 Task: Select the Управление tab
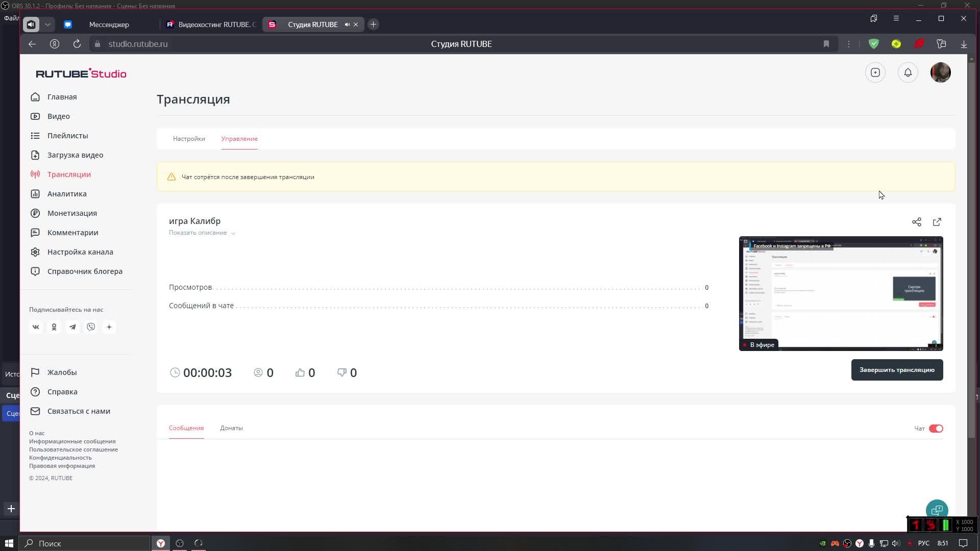(239, 139)
